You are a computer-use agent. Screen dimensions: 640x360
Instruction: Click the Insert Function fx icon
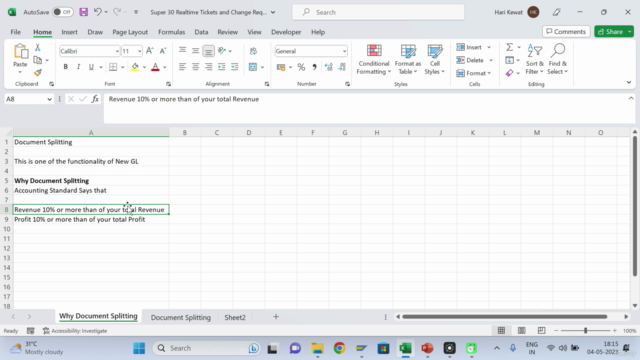[95, 99]
